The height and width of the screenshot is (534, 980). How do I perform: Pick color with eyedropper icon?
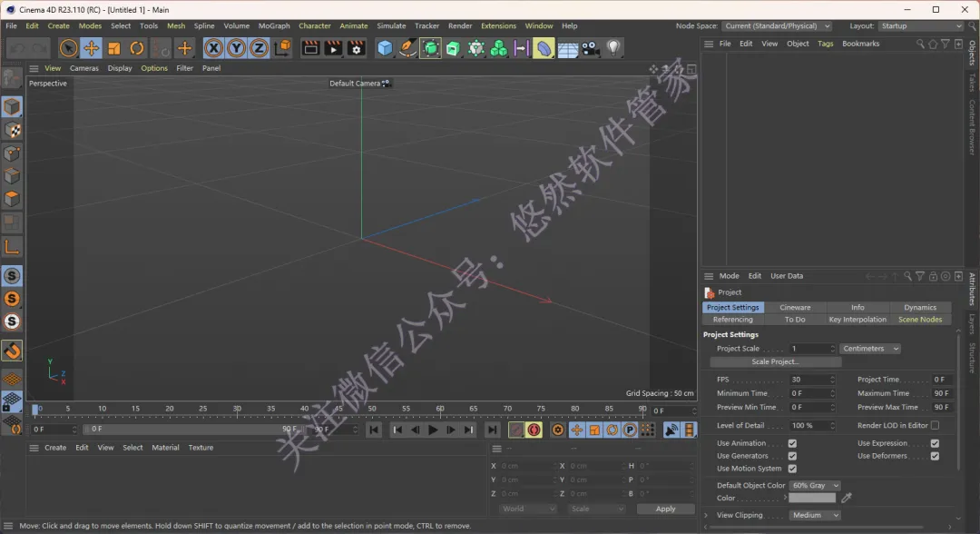[847, 498]
